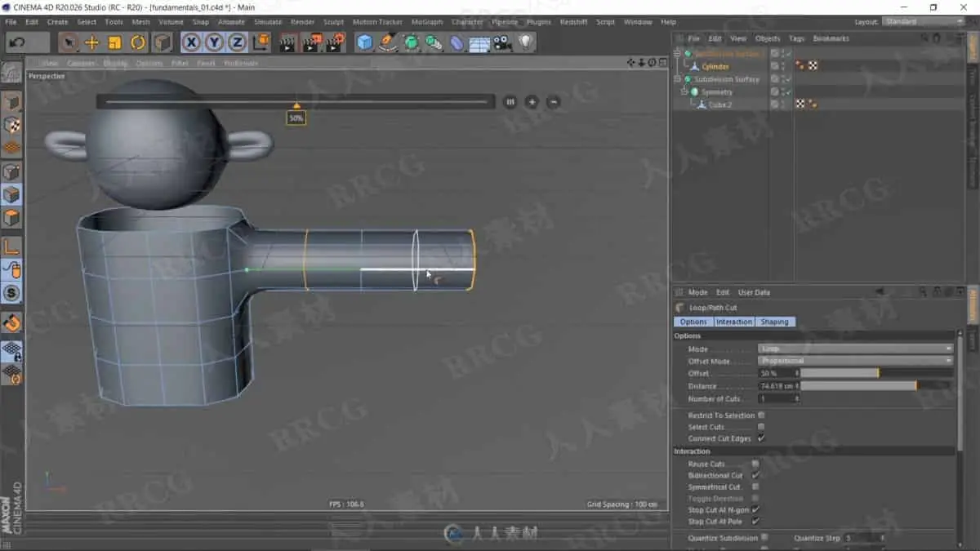Click the Undo arrow icon
Screen dimensions: 980x551
tap(16, 42)
